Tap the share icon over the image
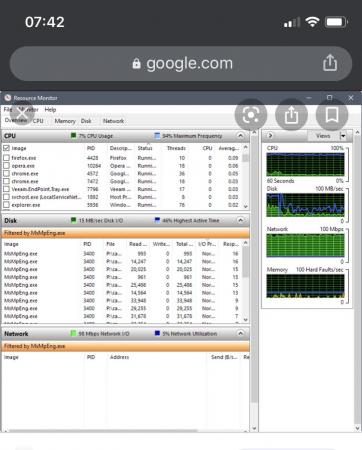The width and height of the screenshot is (362, 450). click(x=291, y=115)
